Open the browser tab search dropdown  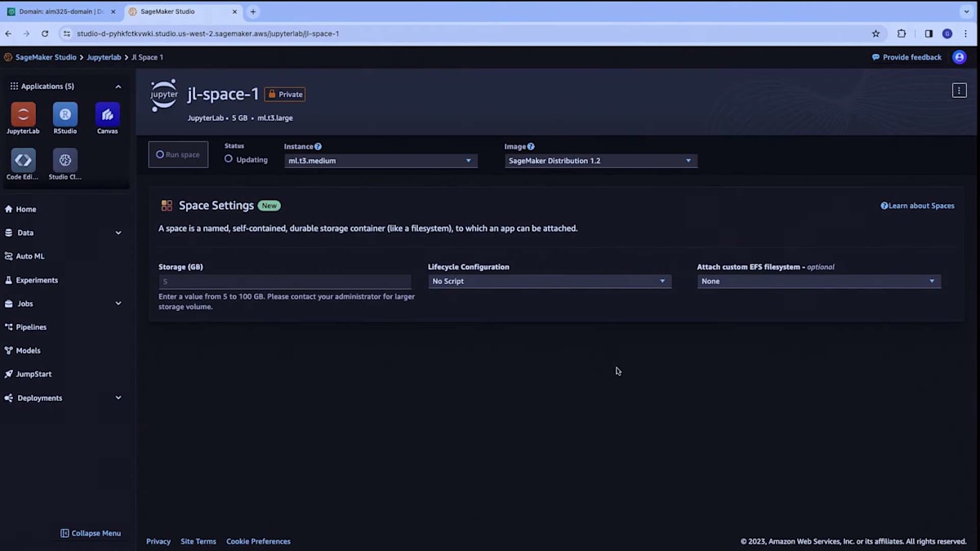click(x=967, y=11)
